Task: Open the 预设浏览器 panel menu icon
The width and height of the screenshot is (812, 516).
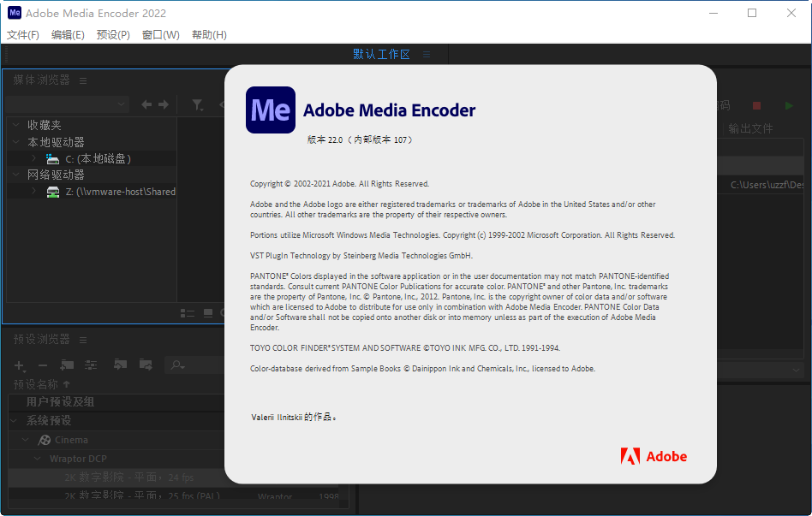Action: pyautogui.click(x=82, y=340)
